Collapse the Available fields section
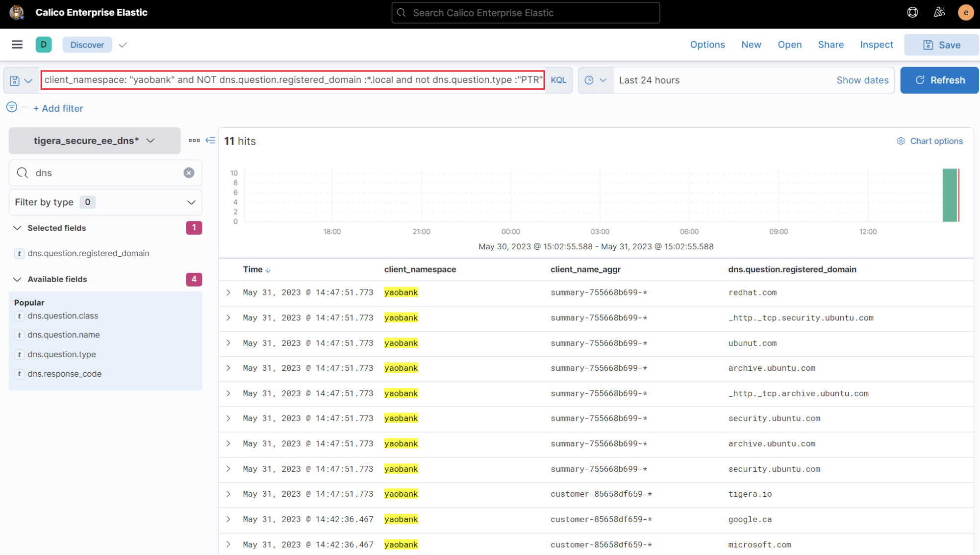Image resolution: width=980 pixels, height=555 pixels. 17,279
